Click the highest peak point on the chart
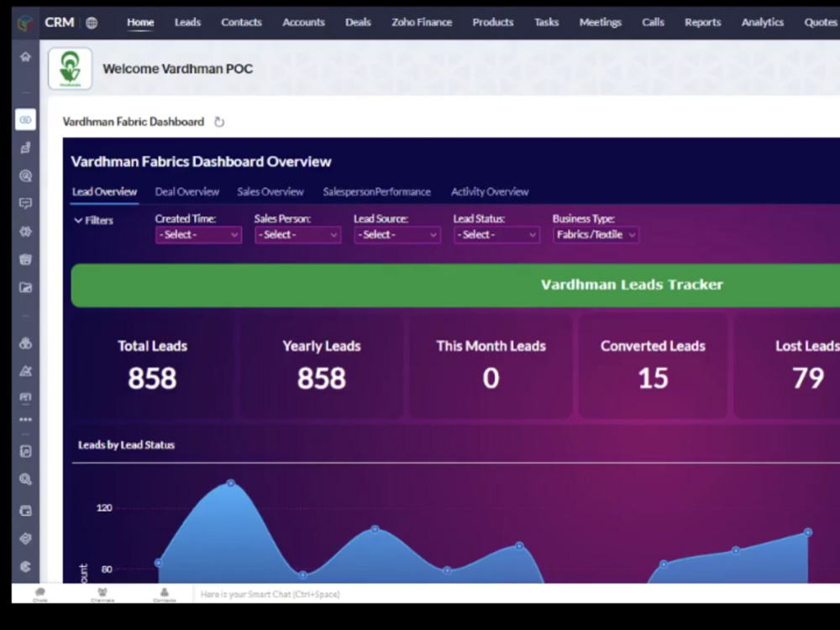The width and height of the screenshot is (840, 630). coord(231,483)
